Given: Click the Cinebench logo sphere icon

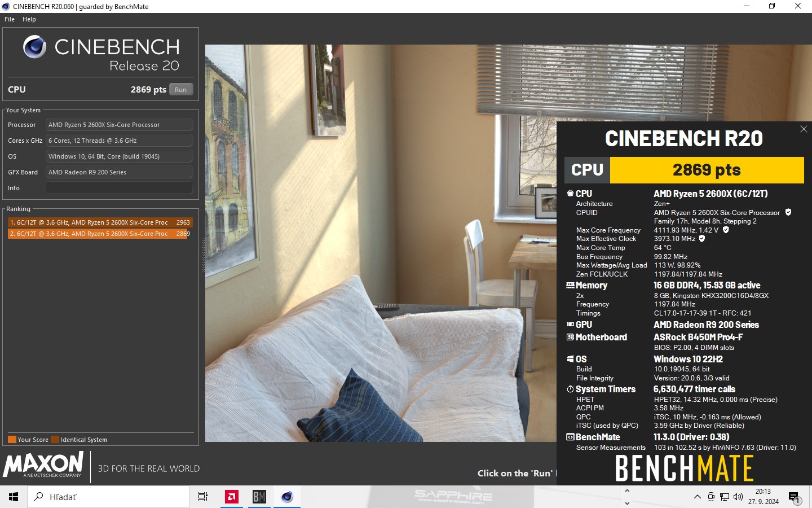Looking at the screenshot, I should click(x=35, y=47).
